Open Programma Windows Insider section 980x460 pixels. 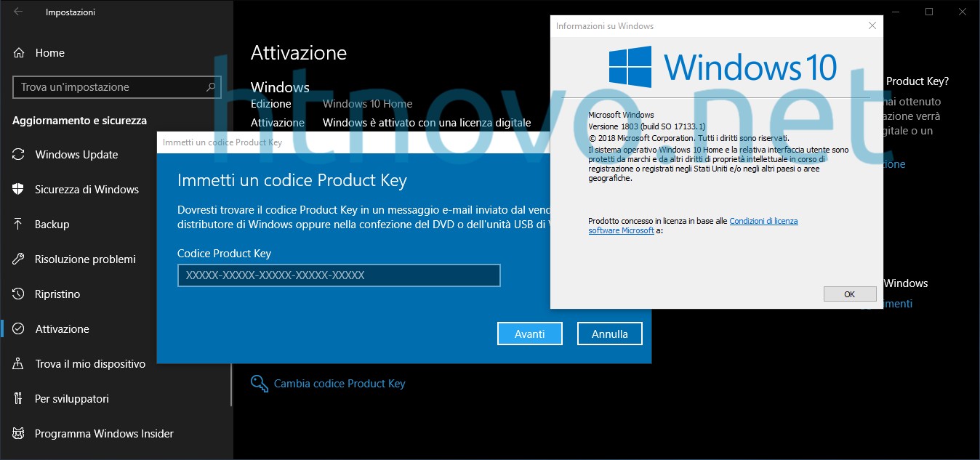(x=104, y=433)
